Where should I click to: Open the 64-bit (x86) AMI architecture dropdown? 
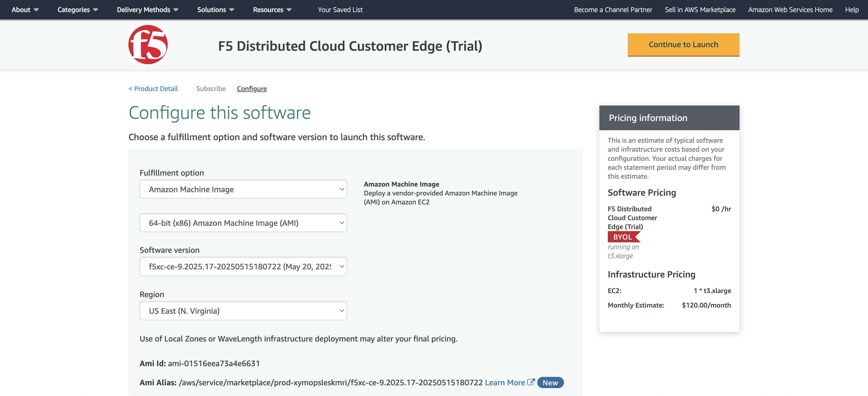[x=243, y=223]
